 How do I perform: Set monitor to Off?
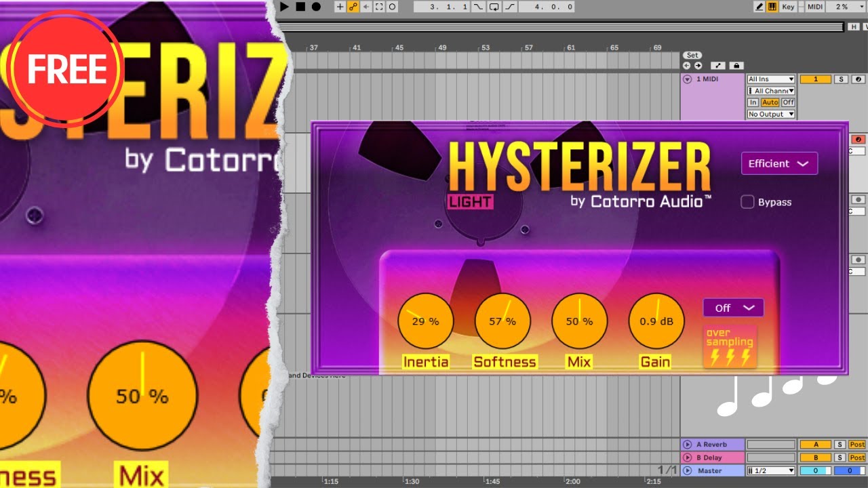click(x=788, y=102)
